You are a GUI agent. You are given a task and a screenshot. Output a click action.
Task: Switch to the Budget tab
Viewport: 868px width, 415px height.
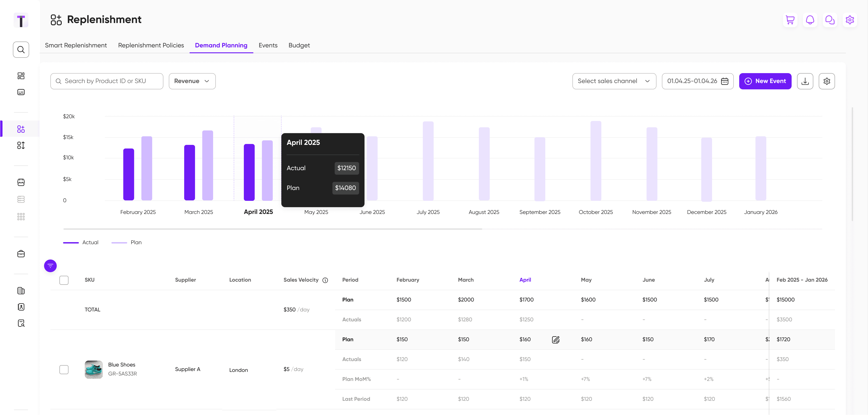(x=299, y=45)
